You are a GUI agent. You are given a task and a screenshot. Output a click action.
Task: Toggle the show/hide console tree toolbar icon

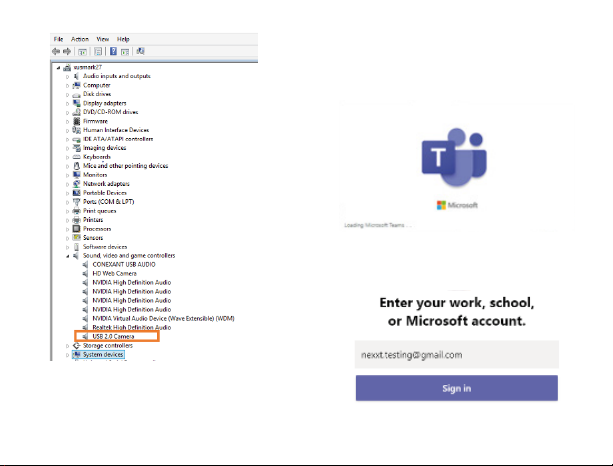click(x=82, y=52)
